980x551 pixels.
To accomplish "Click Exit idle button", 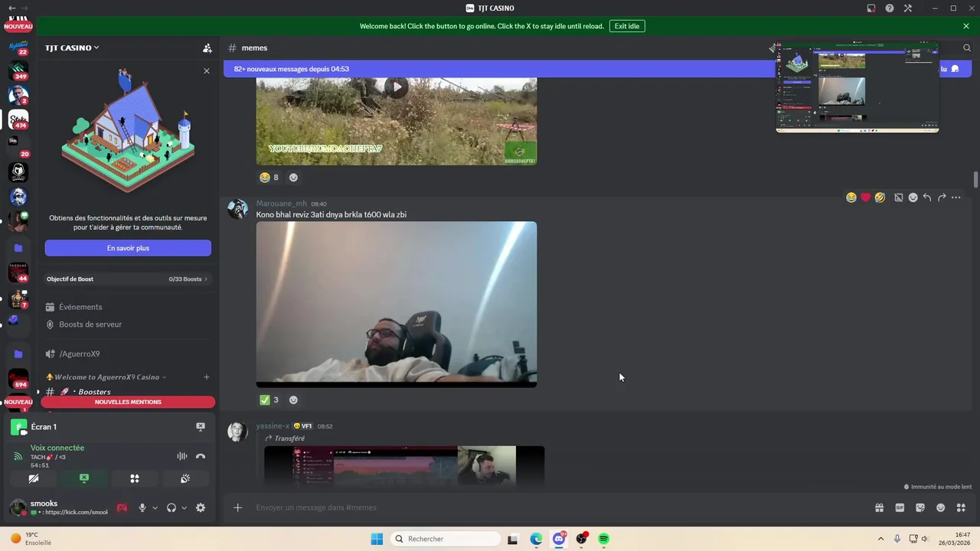I will pos(627,26).
